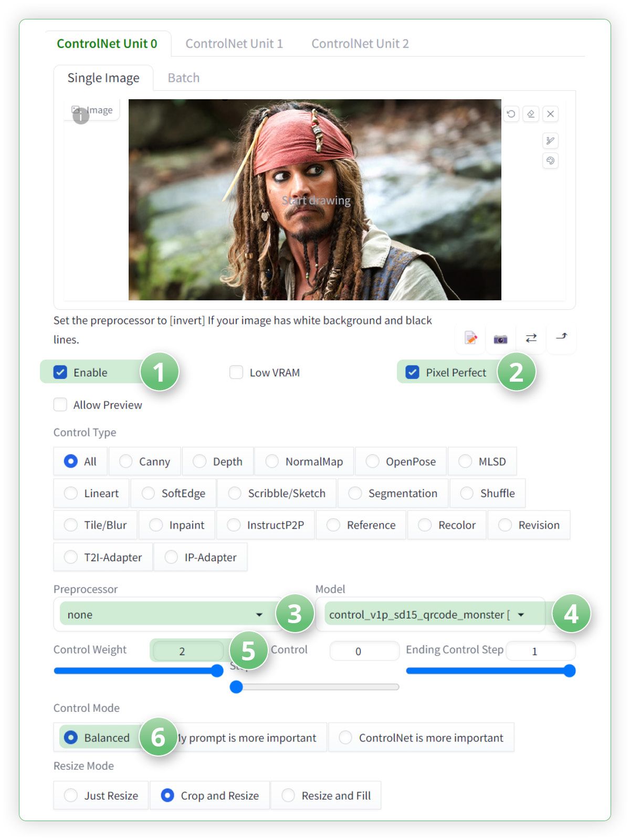This screenshot has height=840, width=630.
Task: Click the Starting Control Step slider handle
Action: [236, 687]
